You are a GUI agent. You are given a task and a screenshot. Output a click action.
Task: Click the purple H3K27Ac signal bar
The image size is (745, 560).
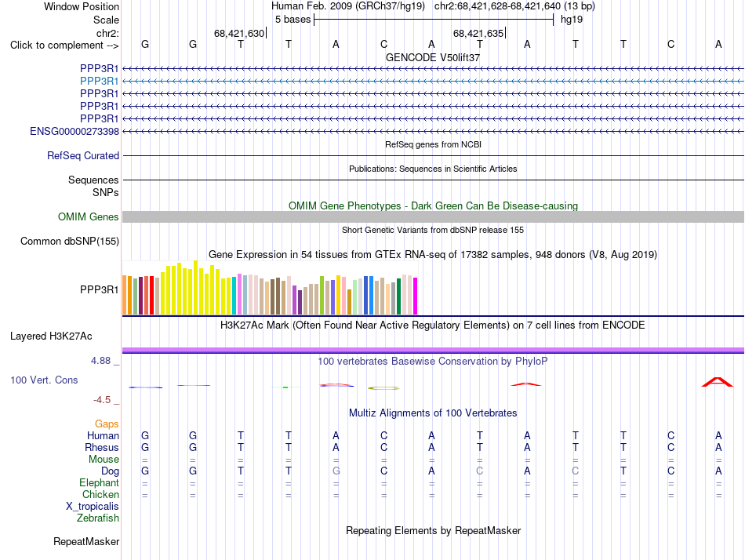click(x=433, y=351)
